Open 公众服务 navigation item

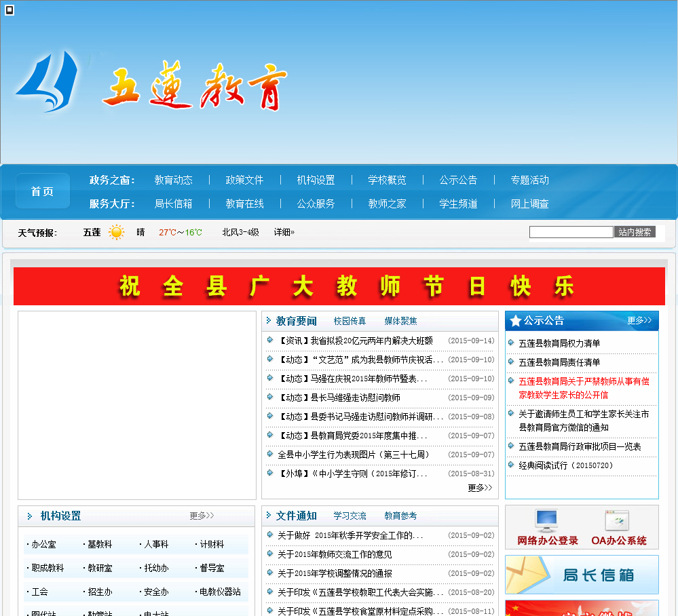click(316, 204)
